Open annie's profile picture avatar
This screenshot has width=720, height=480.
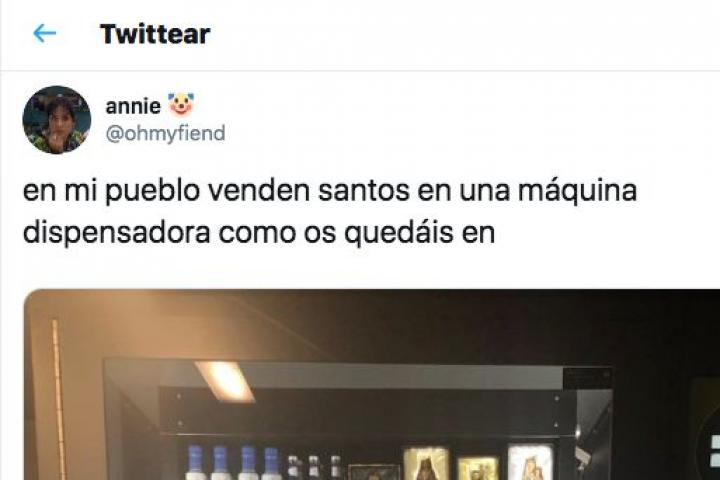click(x=57, y=119)
